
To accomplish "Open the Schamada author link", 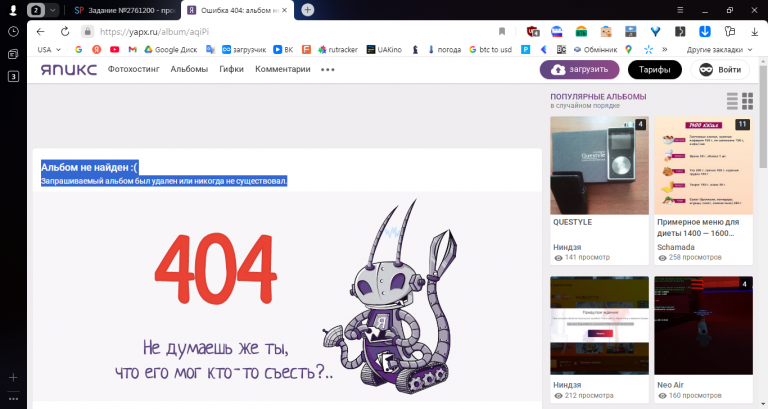I will click(x=676, y=247).
